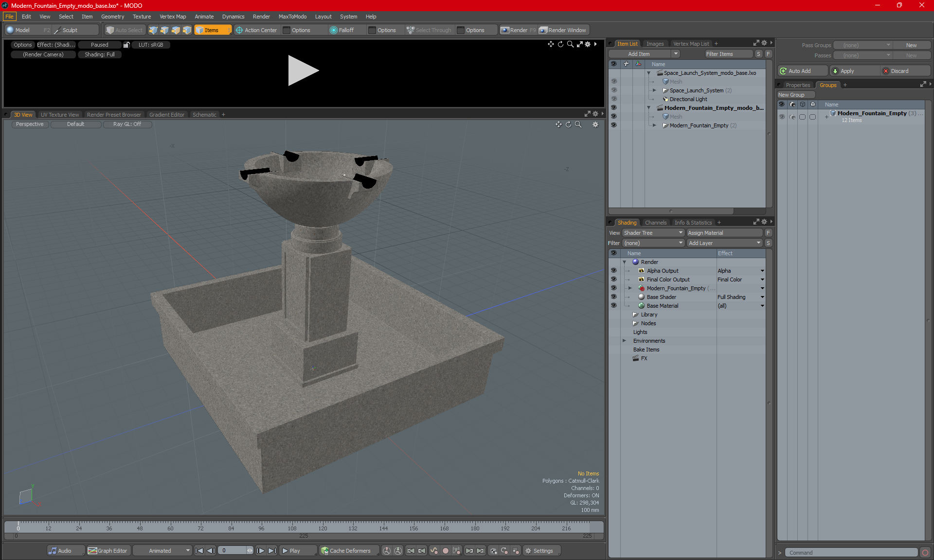Viewport: 934px width, 560px height.
Task: Collapse Space_Launch_System_modo_base.lxo scene
Action: pyautogui.click(x=648, y=73)
